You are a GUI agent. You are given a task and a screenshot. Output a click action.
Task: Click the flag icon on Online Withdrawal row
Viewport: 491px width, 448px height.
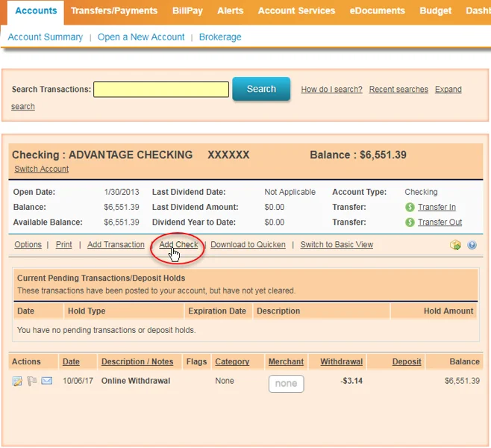[32, 381]
